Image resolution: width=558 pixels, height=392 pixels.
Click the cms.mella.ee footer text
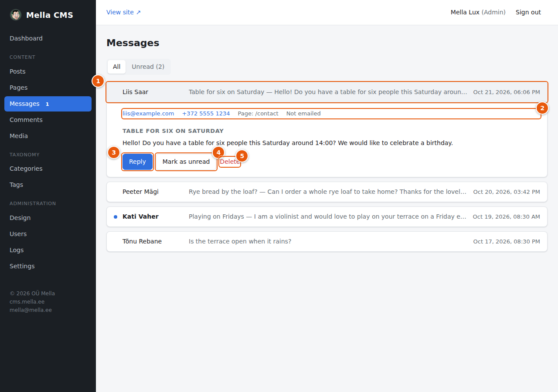click(27, 302)
